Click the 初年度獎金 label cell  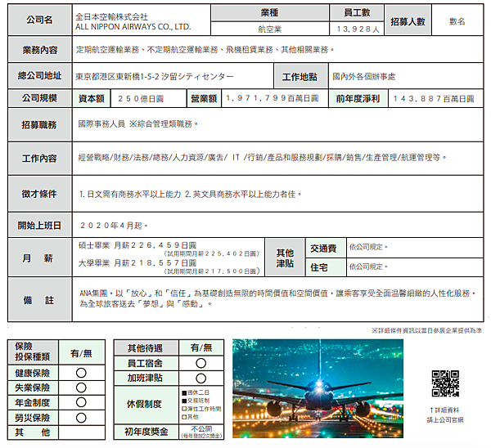146,432
